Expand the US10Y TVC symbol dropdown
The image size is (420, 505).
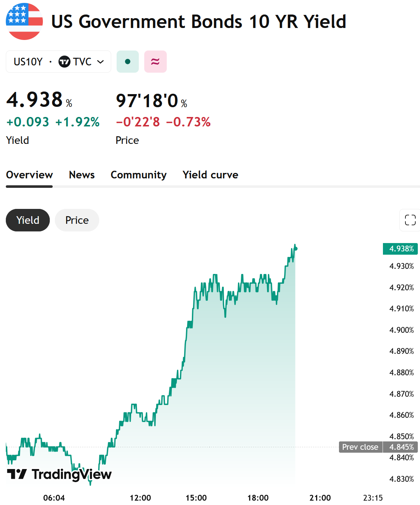point(58,62)
